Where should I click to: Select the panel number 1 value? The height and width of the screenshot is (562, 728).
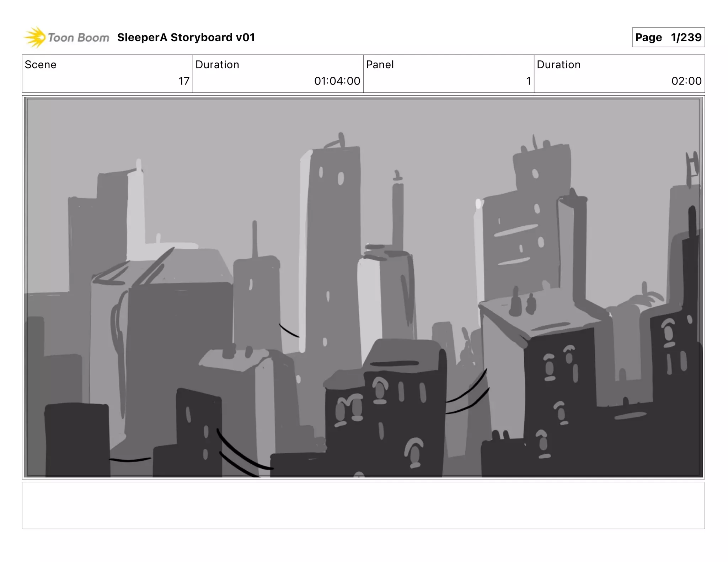coord(529,81)
